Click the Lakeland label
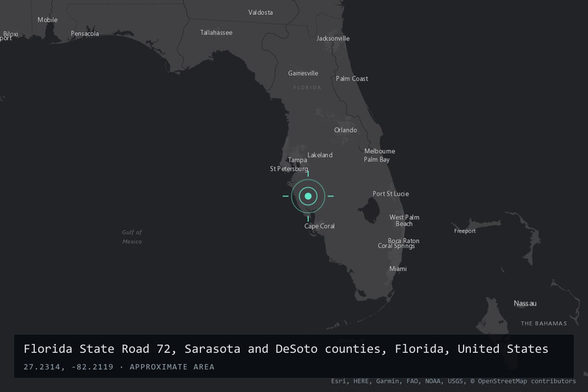Viewport: 588px width, 392px height. [x=320, y=155]
